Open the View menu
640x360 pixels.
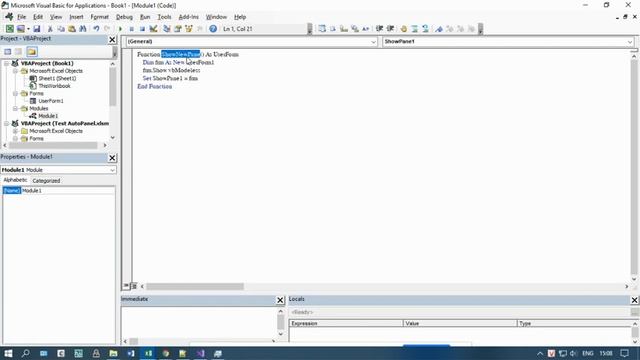tap(56, 17)
